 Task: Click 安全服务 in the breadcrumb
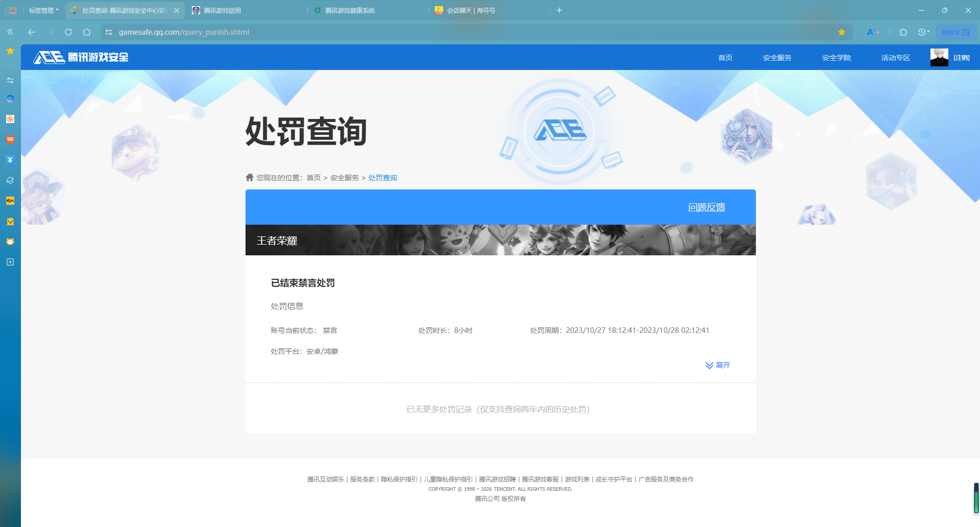(345, 178)
